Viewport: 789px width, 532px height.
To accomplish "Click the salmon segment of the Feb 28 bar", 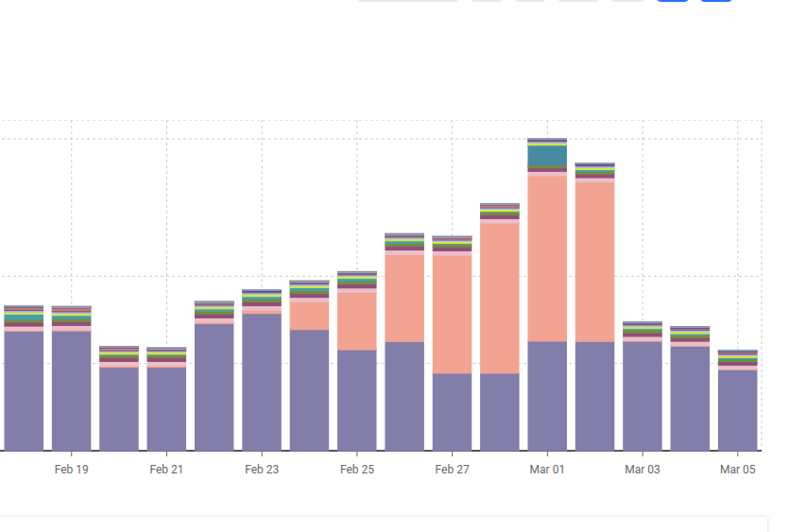I will [500, 298].
